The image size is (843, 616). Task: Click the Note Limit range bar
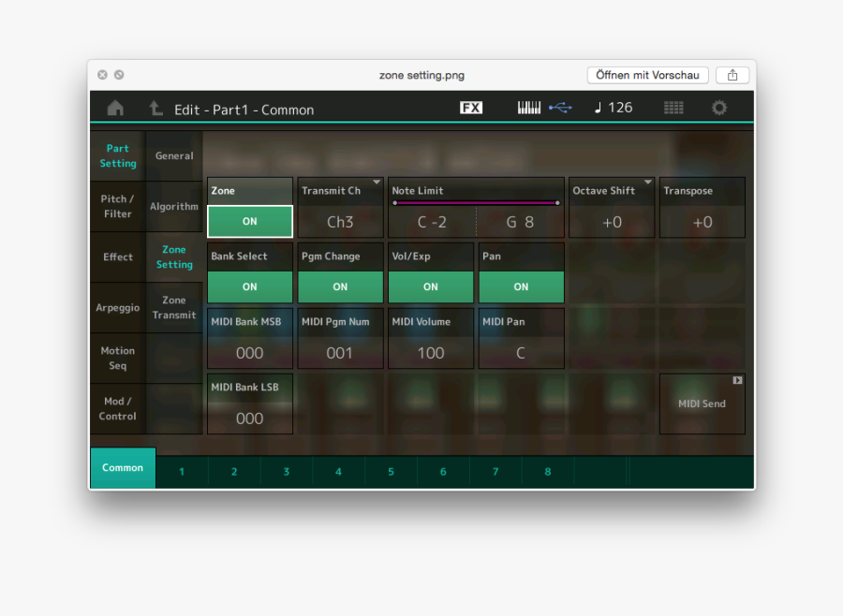point(476,202)
